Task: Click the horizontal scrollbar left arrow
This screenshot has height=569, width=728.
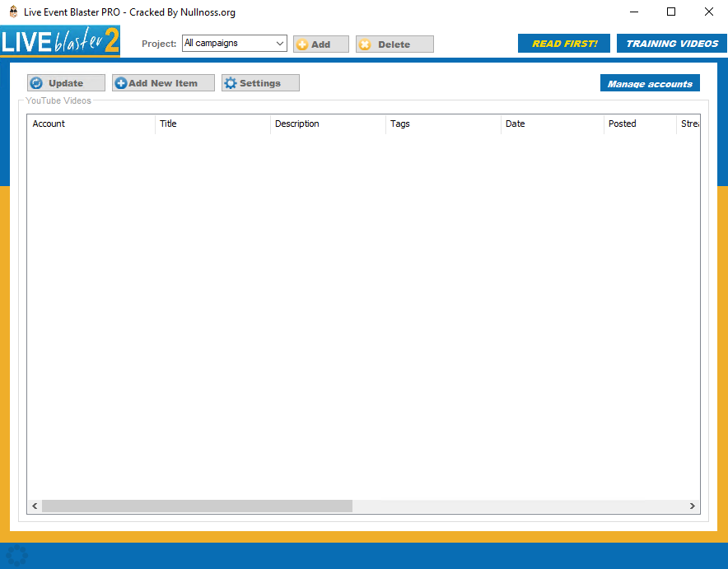Action: point(35,506)
